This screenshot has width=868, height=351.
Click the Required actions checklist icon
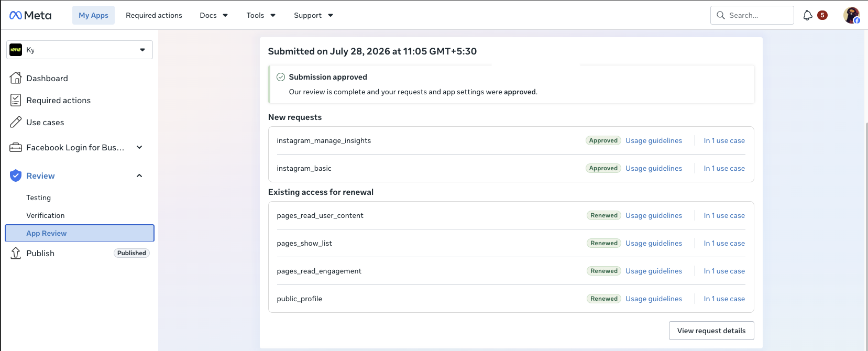[16, 100]
